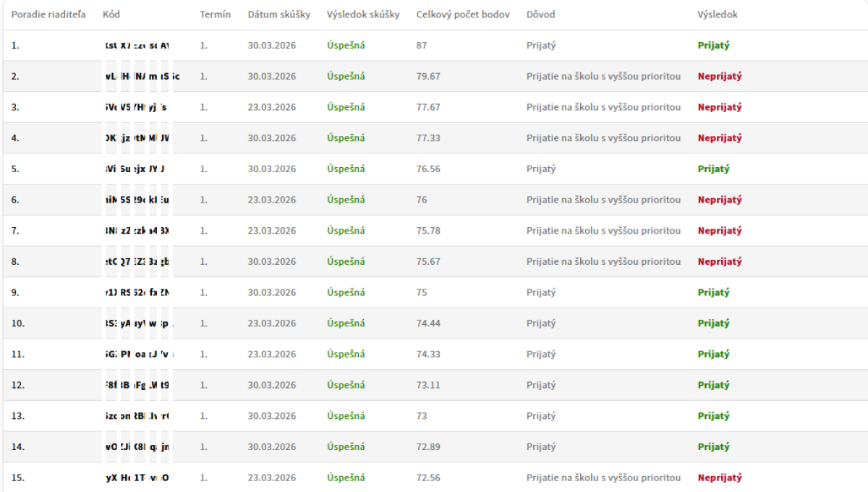Click the Neprijatý result in row 2
Image resolution: width=868 pixels, height=492 pixels.
[720, 76]
